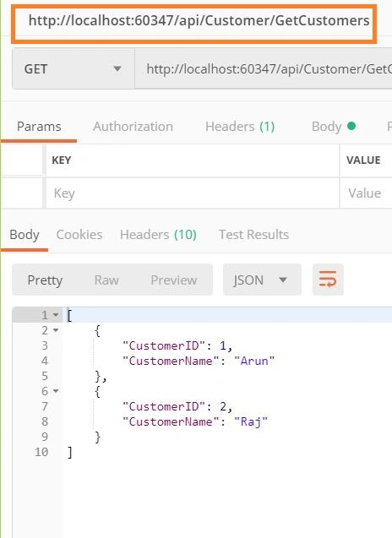The width and height of the screenshot is (392, 538).
Task: Click the request URL input field
Action: point(264,69)
